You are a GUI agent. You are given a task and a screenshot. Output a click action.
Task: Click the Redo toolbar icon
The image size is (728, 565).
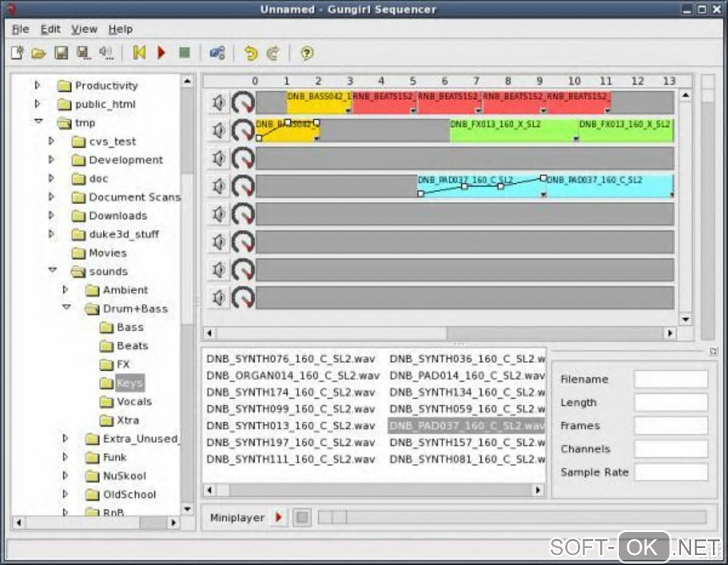tap(273, 54)
